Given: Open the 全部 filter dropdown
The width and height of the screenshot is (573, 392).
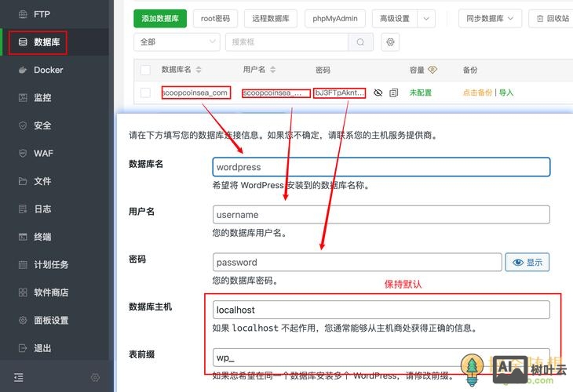Looking at the screenshot, I should point(177,42).
